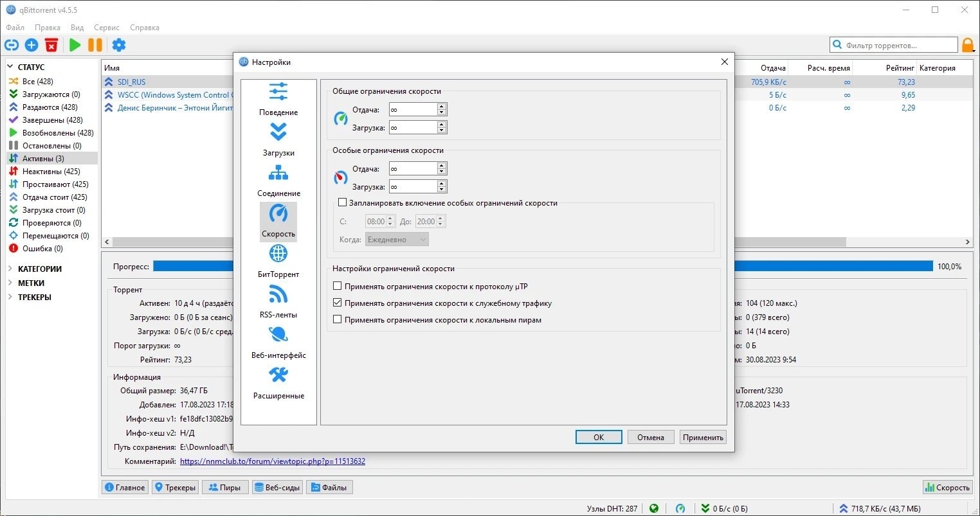Open Расширенные settings section
Screen dimensions: 980x516
pos(278,383)
